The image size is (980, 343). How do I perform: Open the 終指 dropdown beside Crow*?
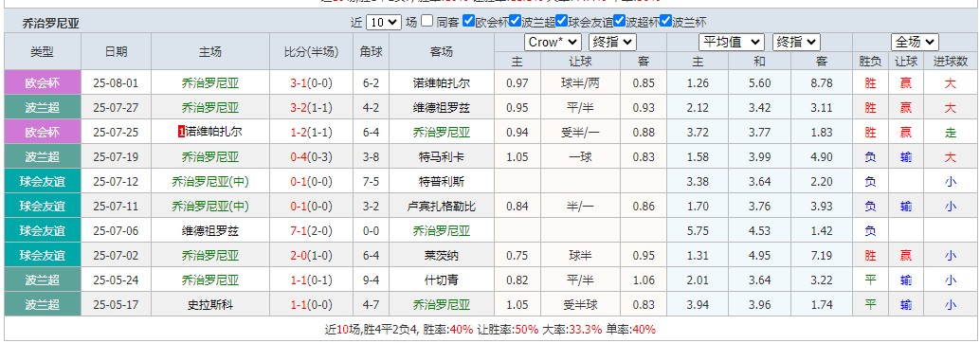[612, 42]
